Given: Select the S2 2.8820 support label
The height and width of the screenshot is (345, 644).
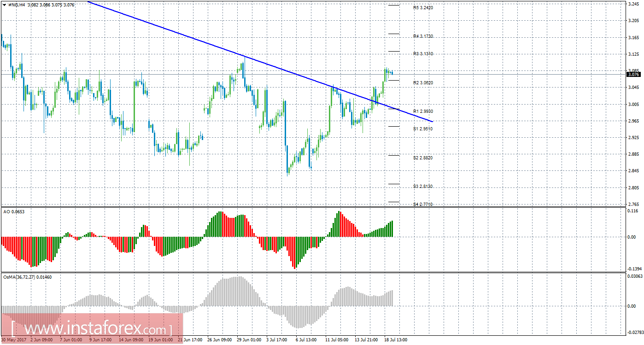Looking at the screenshot, I should (423, 158).
